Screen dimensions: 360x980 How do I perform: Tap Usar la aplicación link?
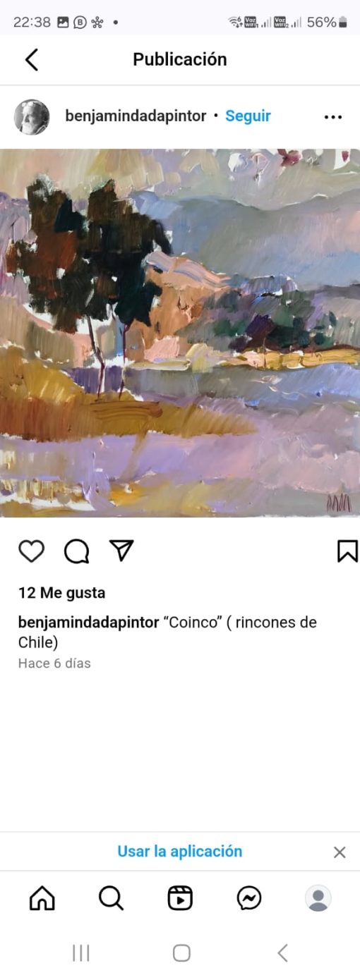point(180,851)
